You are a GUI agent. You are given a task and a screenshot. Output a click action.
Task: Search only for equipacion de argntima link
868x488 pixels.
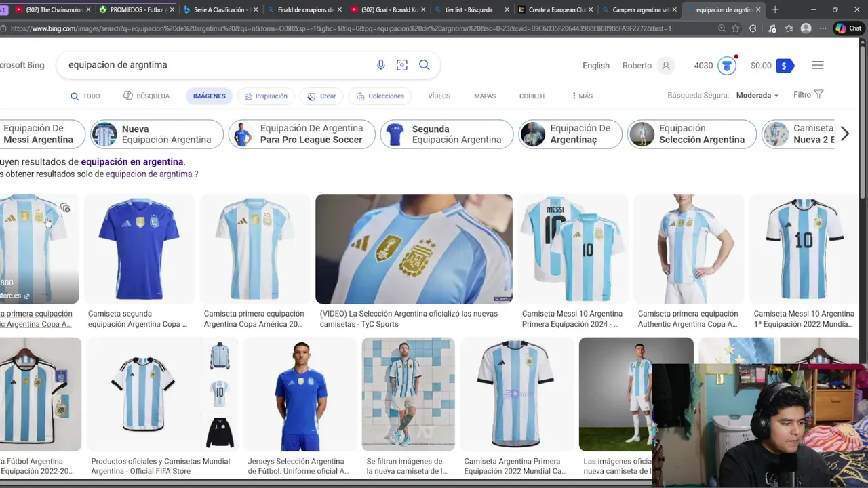[149, 174]
